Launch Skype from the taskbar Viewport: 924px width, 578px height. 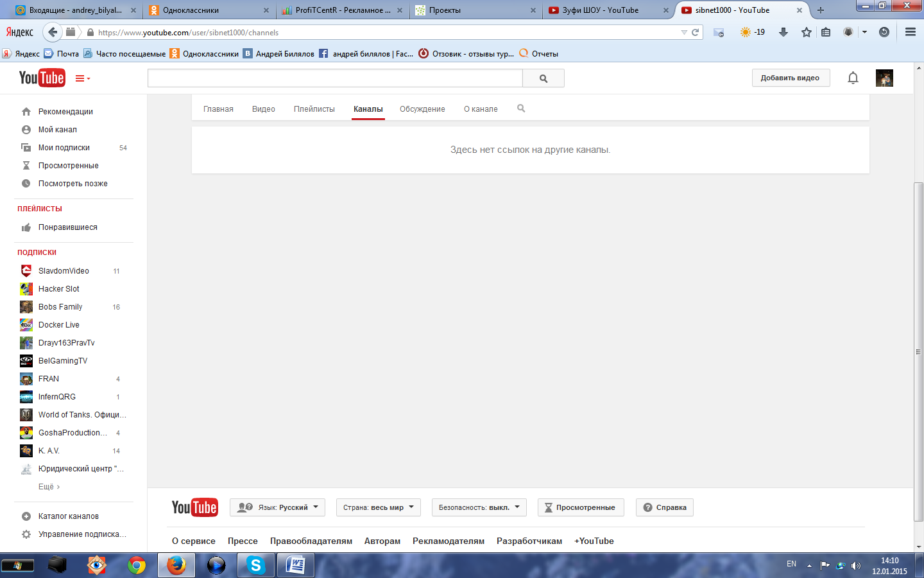coord(256,565)
